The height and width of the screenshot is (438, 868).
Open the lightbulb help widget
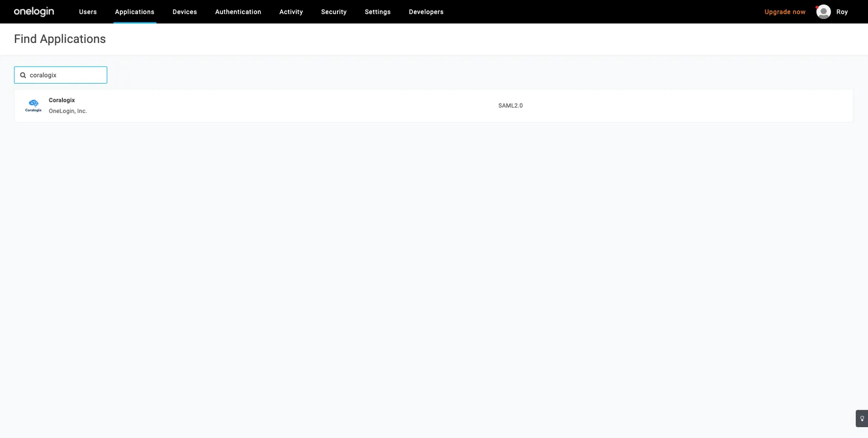coord(862,418)
